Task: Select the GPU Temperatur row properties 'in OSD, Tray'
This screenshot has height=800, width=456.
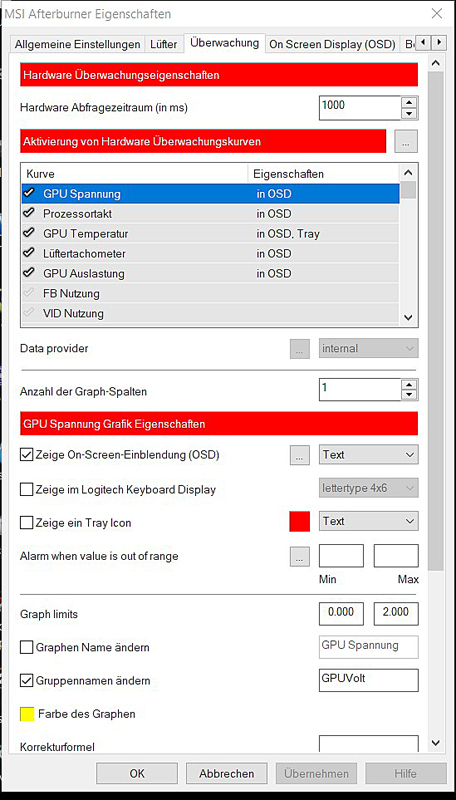Action: 288,234
